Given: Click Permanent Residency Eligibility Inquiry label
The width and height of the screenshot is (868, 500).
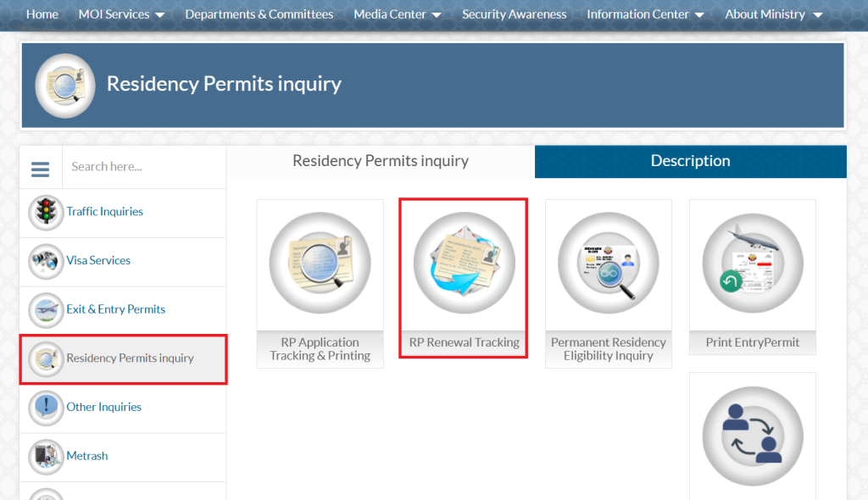Looking at the screenshot, I should point(609,349).
